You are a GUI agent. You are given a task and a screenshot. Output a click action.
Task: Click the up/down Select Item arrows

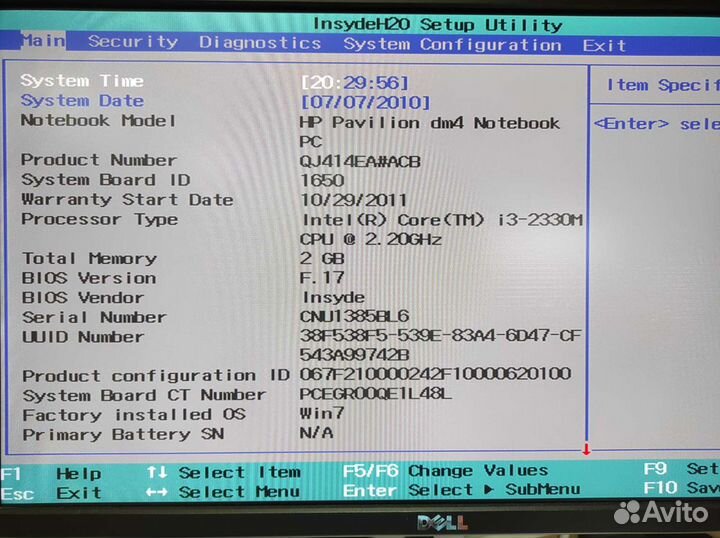(x=157, y=472)
